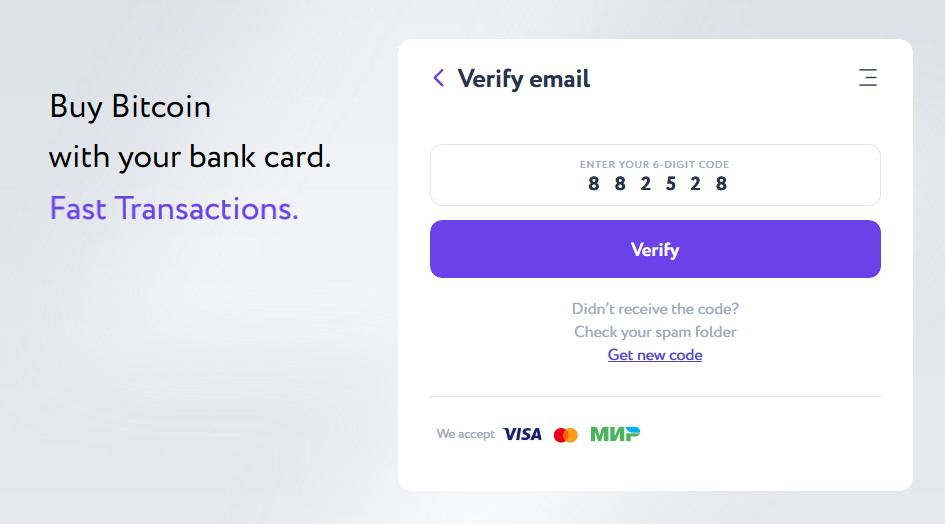Click the Buy Bitcoin headline text
945x524 pixels.
coord(130,107)
